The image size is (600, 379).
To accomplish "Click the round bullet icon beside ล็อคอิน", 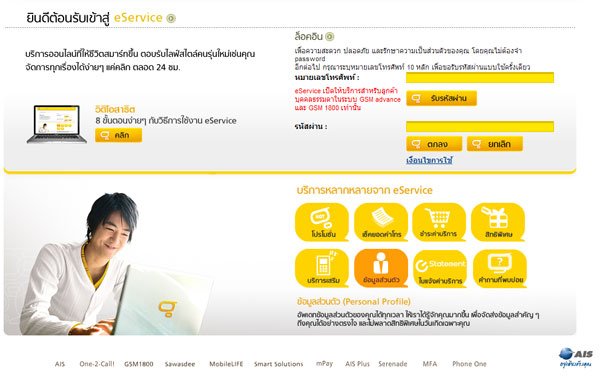I will pyautogui.click(x=329, y=37).
